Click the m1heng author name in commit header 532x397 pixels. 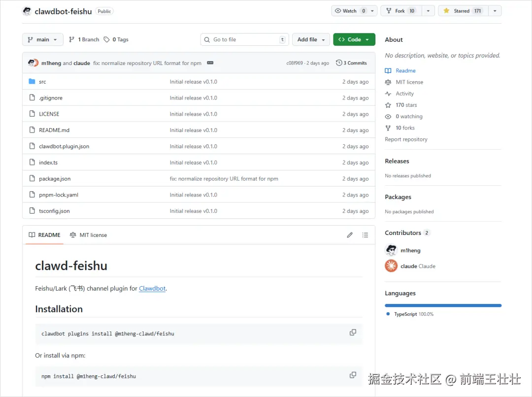[51, 63]
